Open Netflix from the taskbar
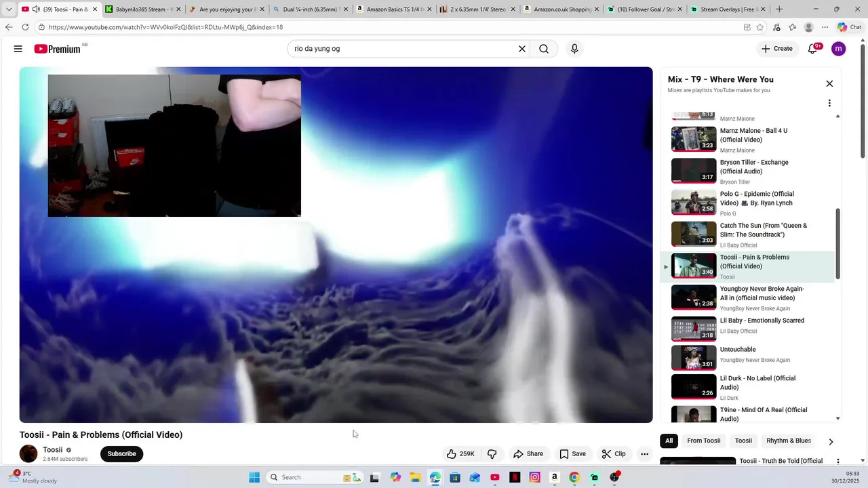This screenshot has width=868, height=488. click(x=515, y=477)
